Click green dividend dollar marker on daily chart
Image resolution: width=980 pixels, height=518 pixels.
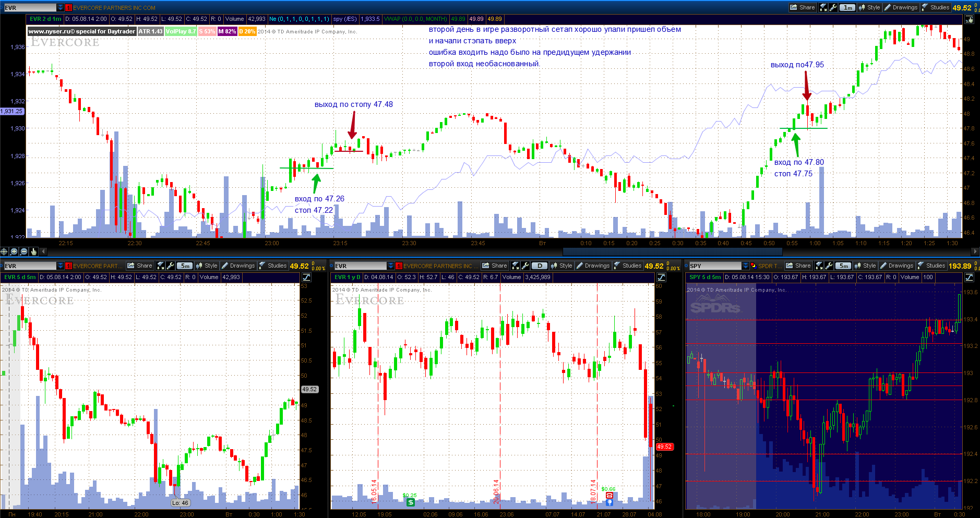coord(411,502)
